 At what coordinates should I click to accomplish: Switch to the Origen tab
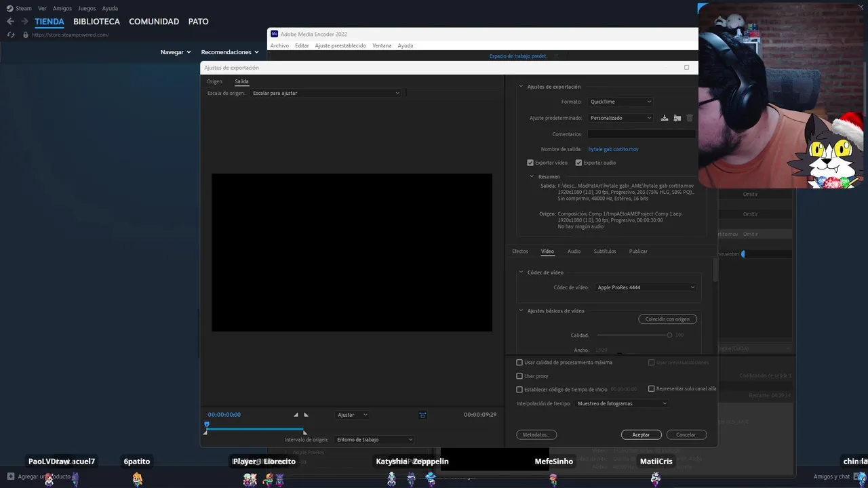point(214,81)
